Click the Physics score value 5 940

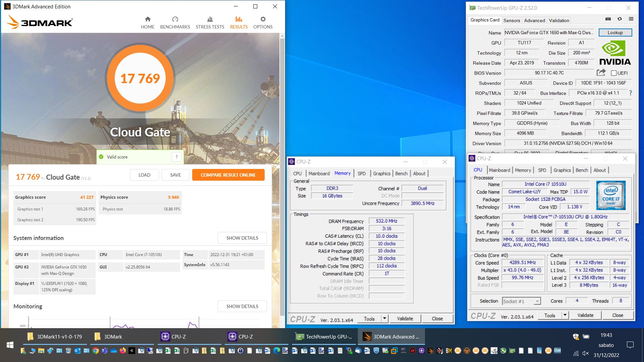[x=173, y=197]
